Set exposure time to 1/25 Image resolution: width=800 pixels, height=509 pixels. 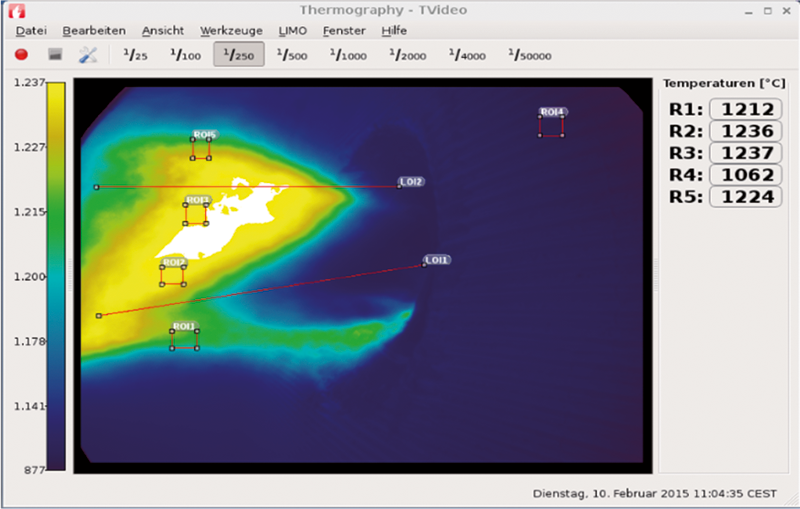coord(134,55)
